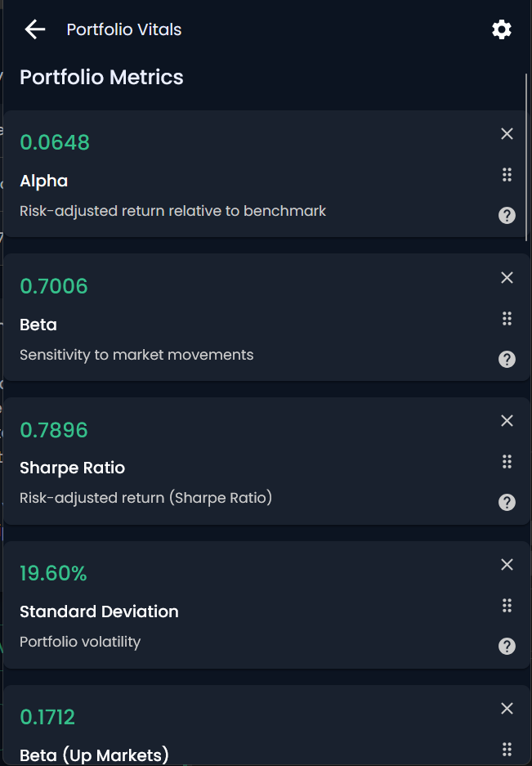The height and width of the screenshot is (766, 532).
Task: Click the metrics panel vertical scrollbar
Action: (x=526, y=157)
